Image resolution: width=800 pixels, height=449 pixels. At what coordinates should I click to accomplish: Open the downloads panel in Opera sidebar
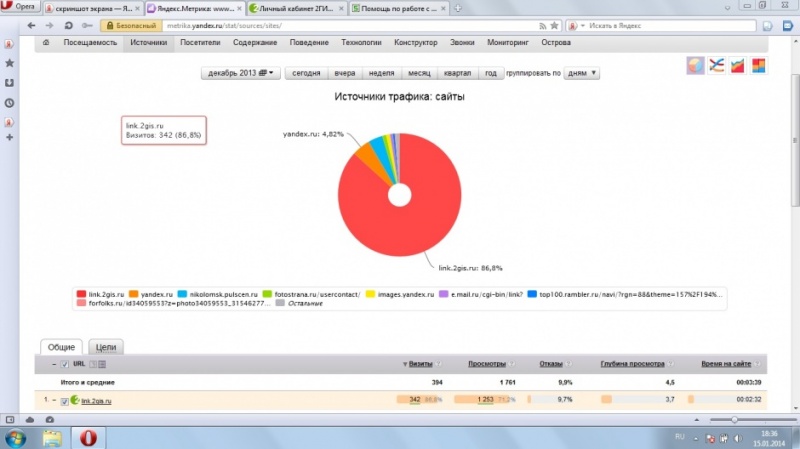(x=9, y=83)
